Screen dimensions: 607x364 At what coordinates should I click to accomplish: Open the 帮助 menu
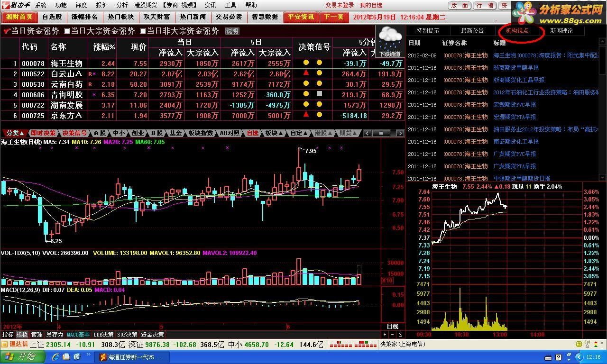click(251, 5)
